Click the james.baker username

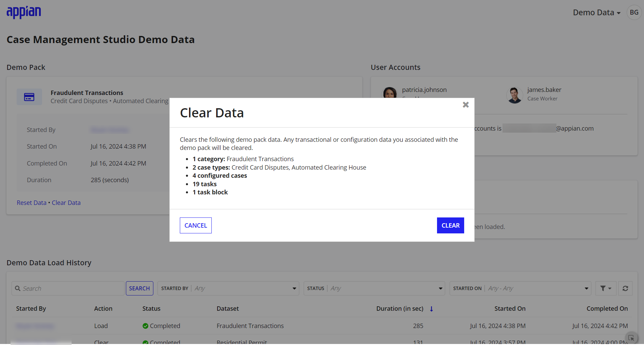544,90
